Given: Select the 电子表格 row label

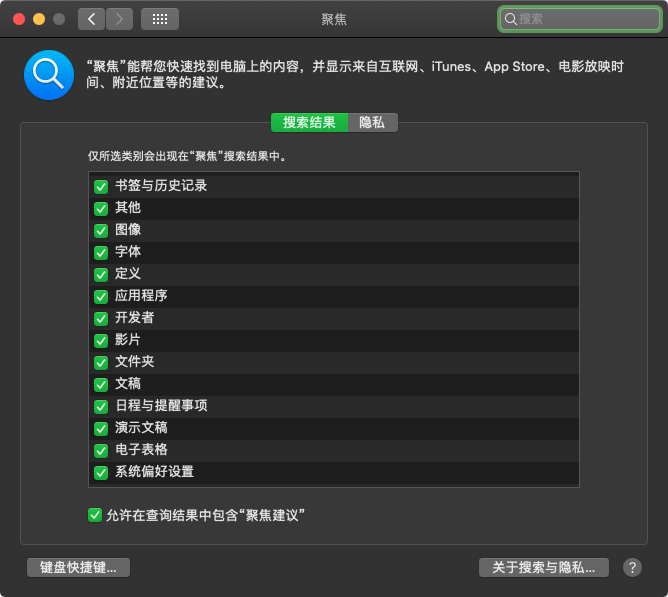Looking at the screenshot, I should pyautogui.click(x=141, y=449).
